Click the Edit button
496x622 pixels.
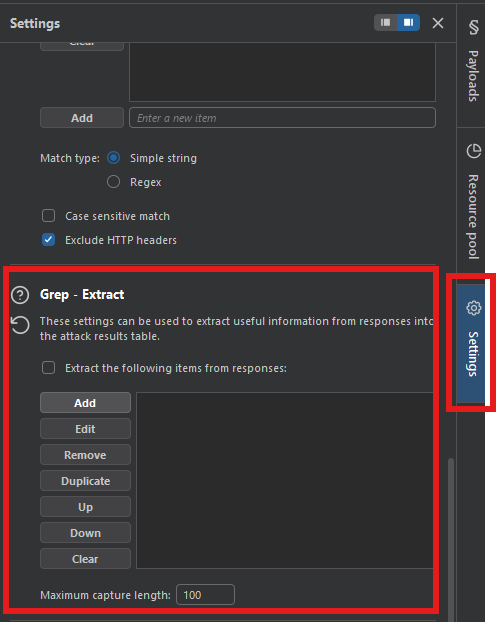coord(85,429)
